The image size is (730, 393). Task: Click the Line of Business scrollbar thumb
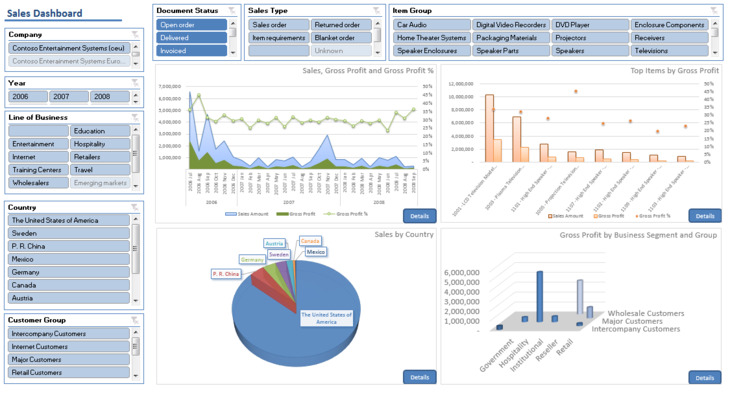pyautogui.click(x=135, y=154)
